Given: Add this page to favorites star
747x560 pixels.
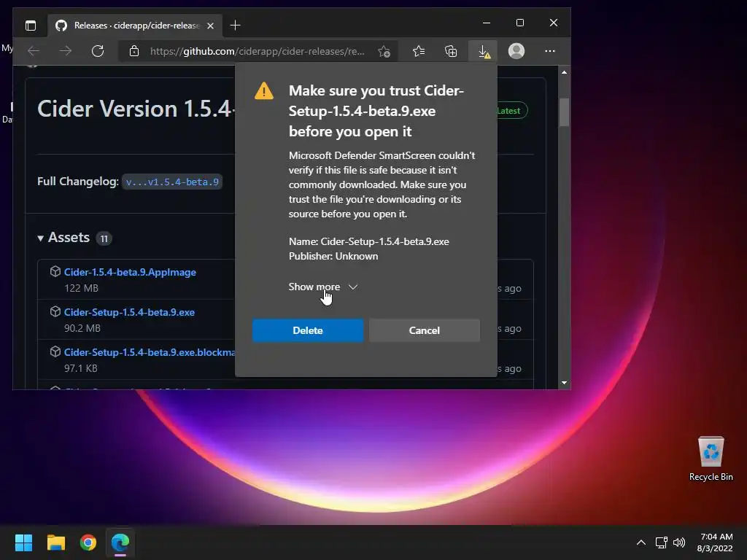Looking at the screenshot, I should point(384,51).
